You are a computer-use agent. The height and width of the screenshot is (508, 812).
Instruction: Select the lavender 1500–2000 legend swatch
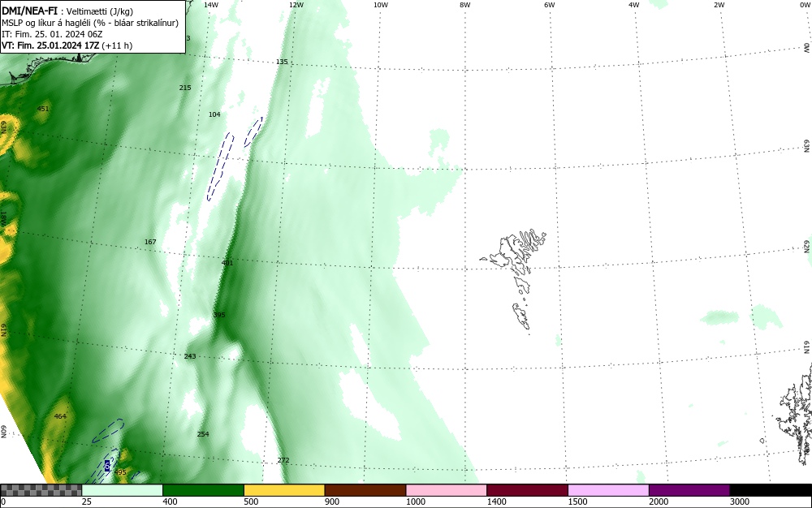click(608, 490)
